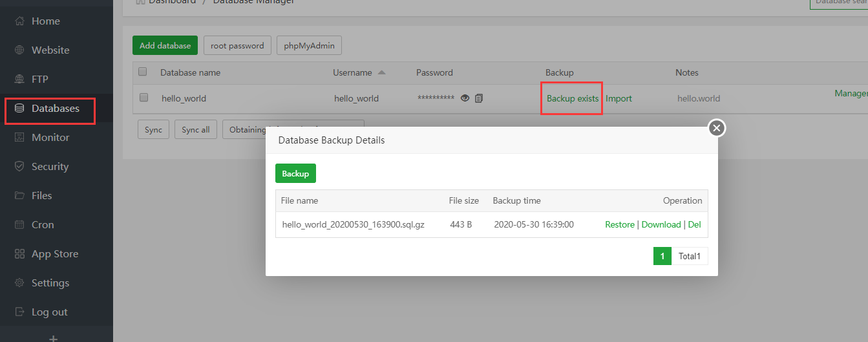Click the Home house icon
The image size is (868, 342).
pyautogui.click(x=19, y=21)
